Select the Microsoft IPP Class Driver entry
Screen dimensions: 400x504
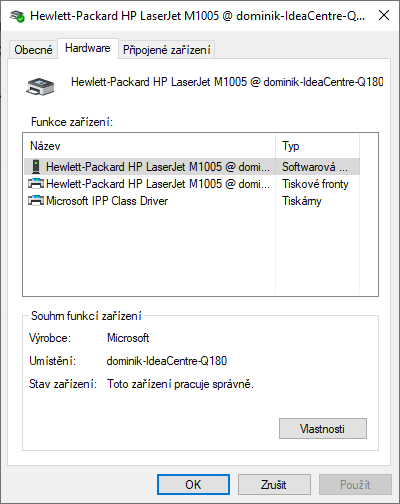click(x=107, y=201)
